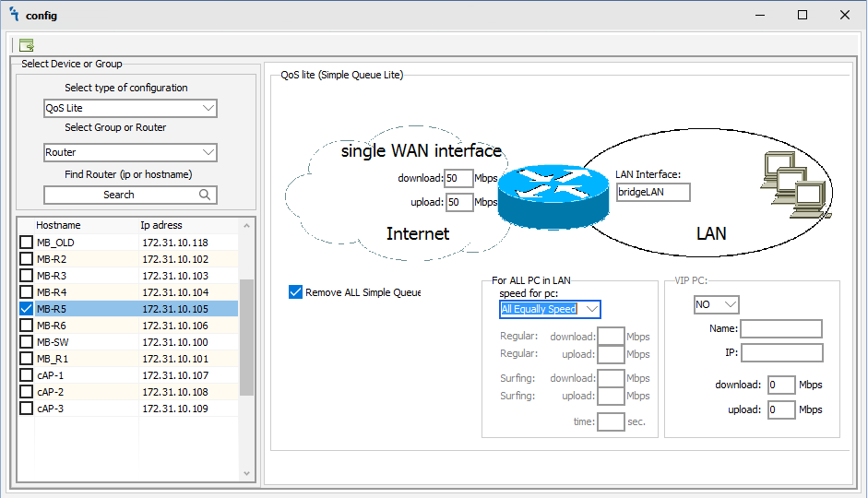
Task: Check the MB-R2 router checkbox
Action: click(x=27, y=259)
